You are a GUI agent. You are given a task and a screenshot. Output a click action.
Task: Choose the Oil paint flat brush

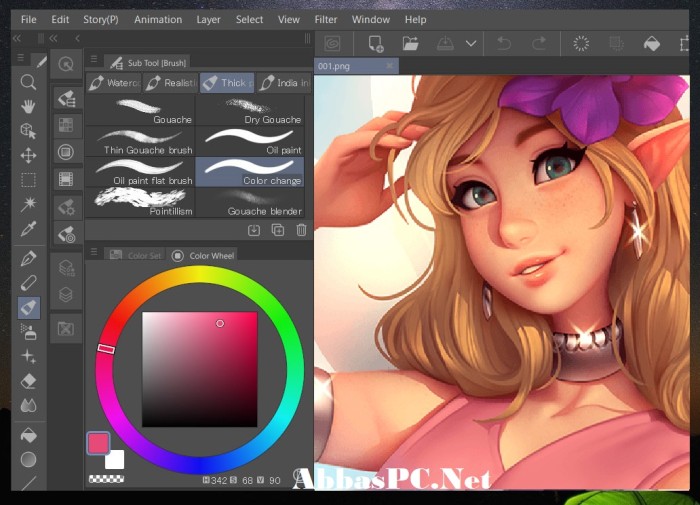140,172
